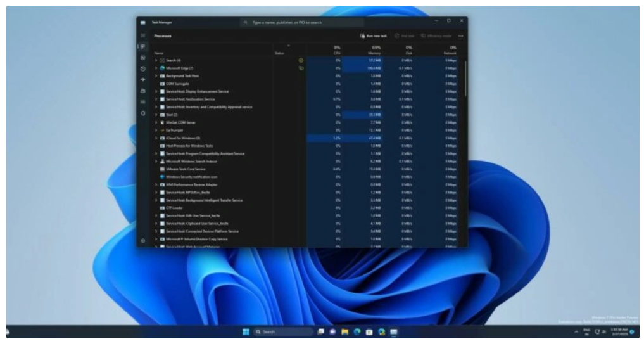This screenshot has height=346, width=644.
Task: Click the Task Manager search box
Action: point(302,23)
